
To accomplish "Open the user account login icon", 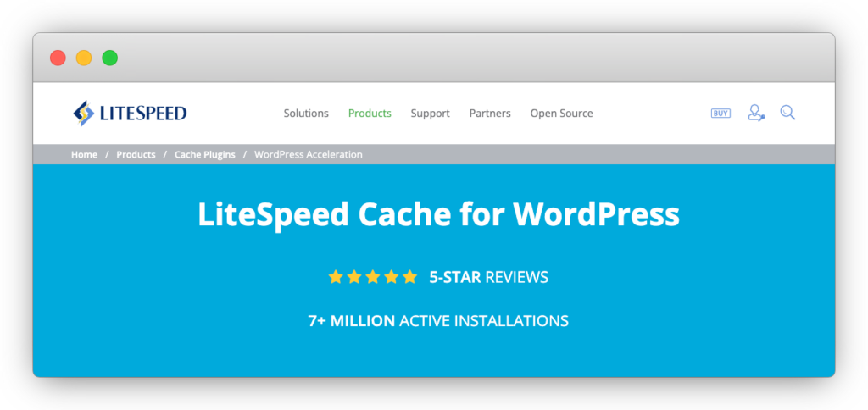I will (756, 113).
